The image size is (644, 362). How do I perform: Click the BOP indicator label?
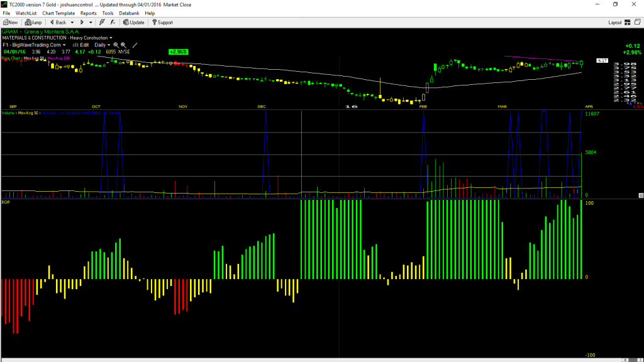point(6,202)
